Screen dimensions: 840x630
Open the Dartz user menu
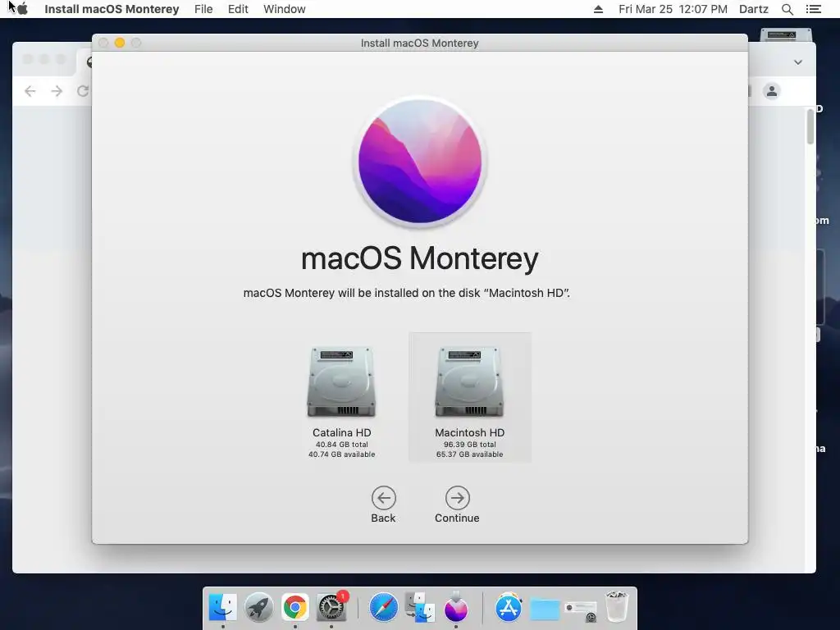pyautogui.click(x=754, y=9)
